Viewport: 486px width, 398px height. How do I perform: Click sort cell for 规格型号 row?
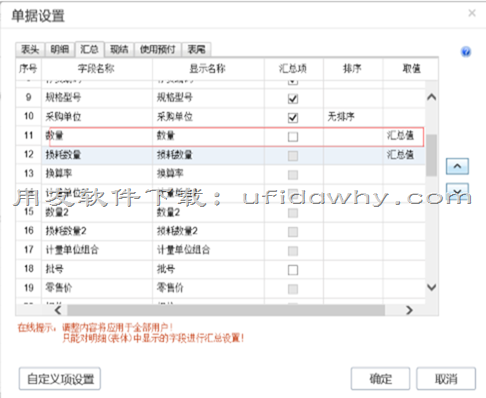click(353, 98)
